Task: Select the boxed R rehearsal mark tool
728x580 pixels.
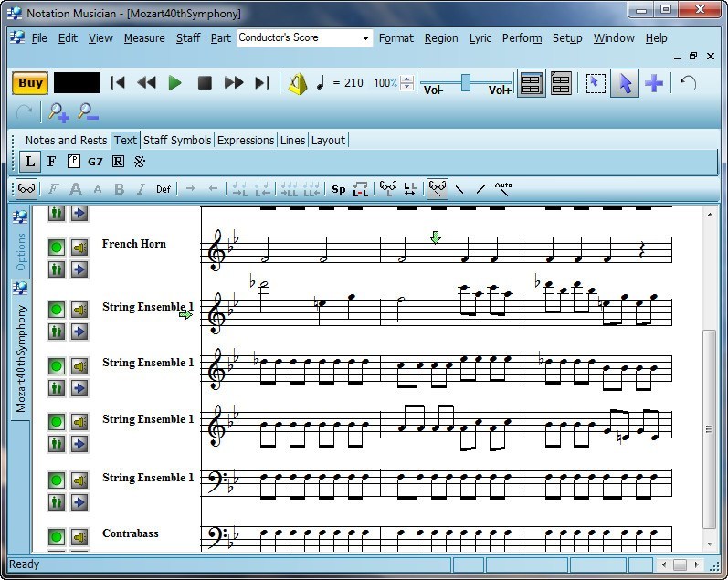Action: (118, 162)
